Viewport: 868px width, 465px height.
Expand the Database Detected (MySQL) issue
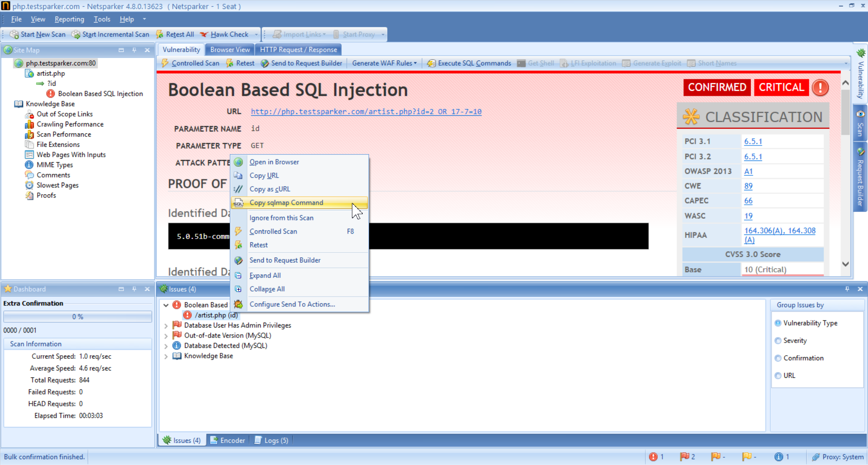(x=166, y=345)
